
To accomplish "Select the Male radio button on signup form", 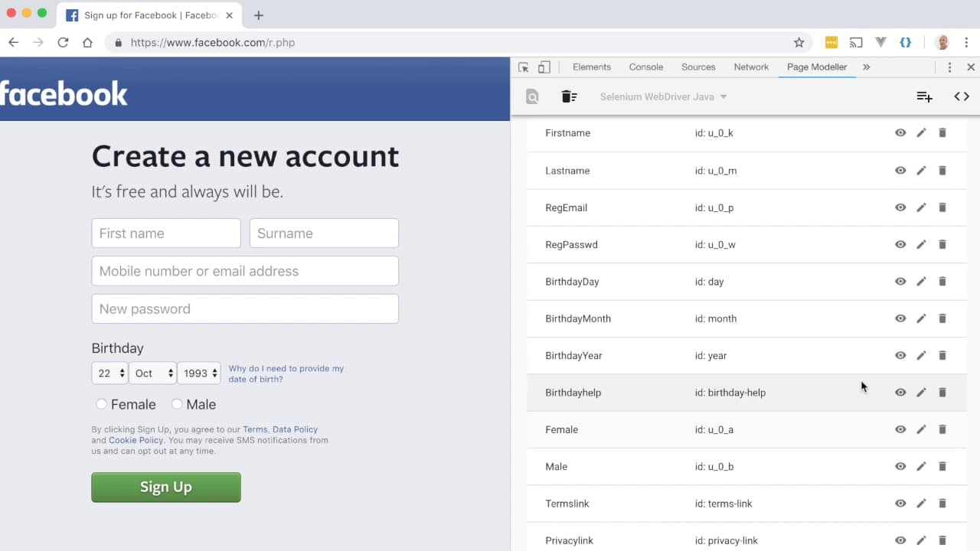I will 177,404.
